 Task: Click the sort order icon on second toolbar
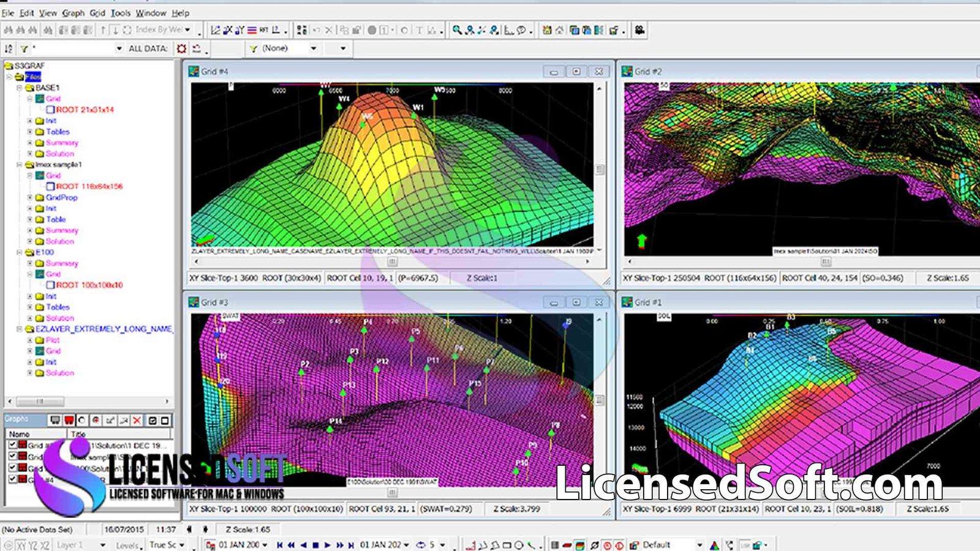(9, 48)
